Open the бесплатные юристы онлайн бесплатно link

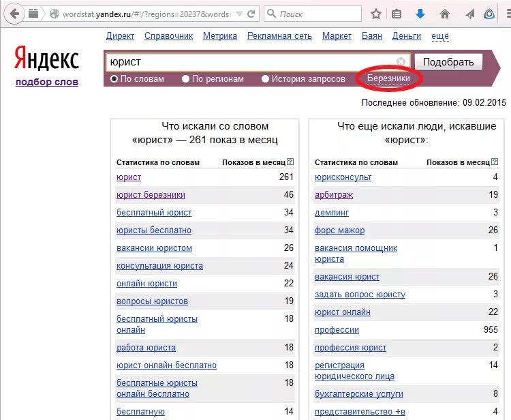point(157,389)
